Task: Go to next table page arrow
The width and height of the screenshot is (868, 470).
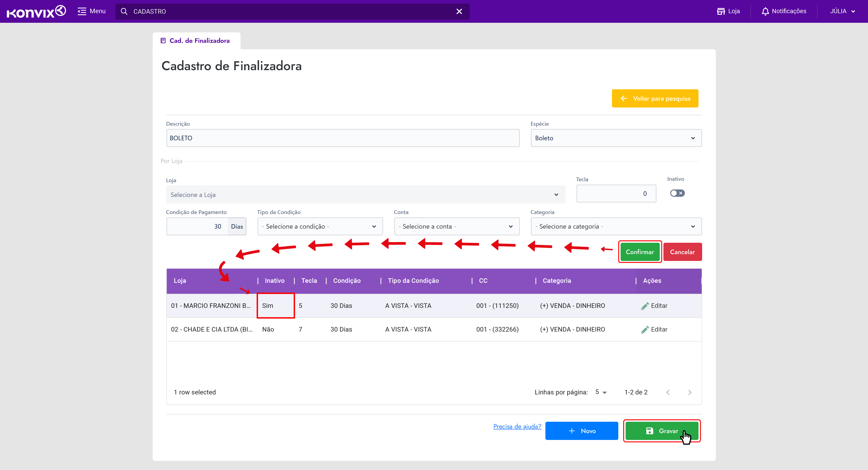Action: point(689,392)
